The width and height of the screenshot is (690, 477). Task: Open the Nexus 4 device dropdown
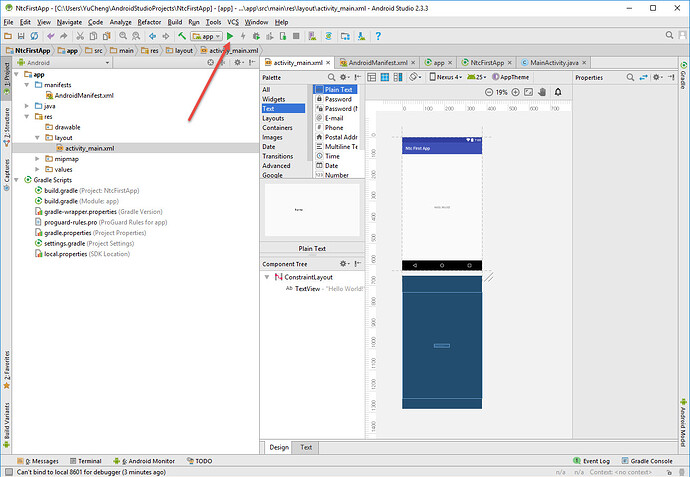(446, 77)
